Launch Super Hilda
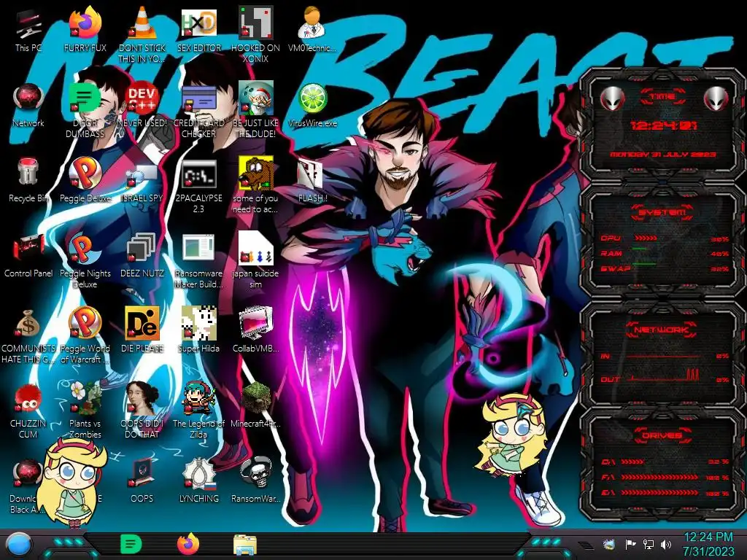The width and height of the screenshot is (747, 560). pos(198,330)
